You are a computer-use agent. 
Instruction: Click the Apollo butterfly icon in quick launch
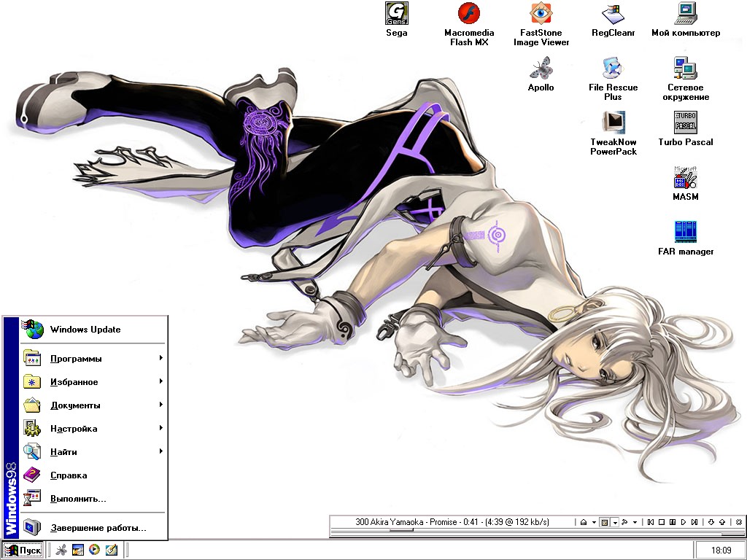[x=62, y=550]
